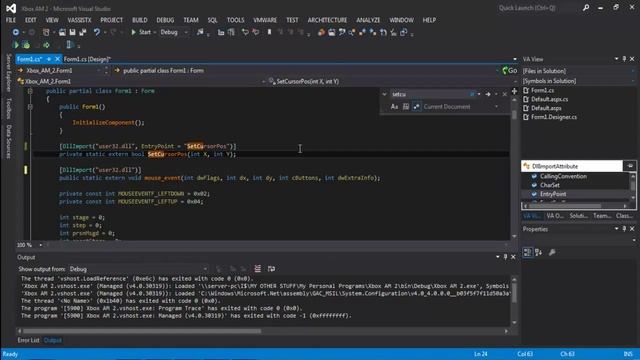
Task: Open the VASSISTX menu
Action: click(x=80, y=20)
